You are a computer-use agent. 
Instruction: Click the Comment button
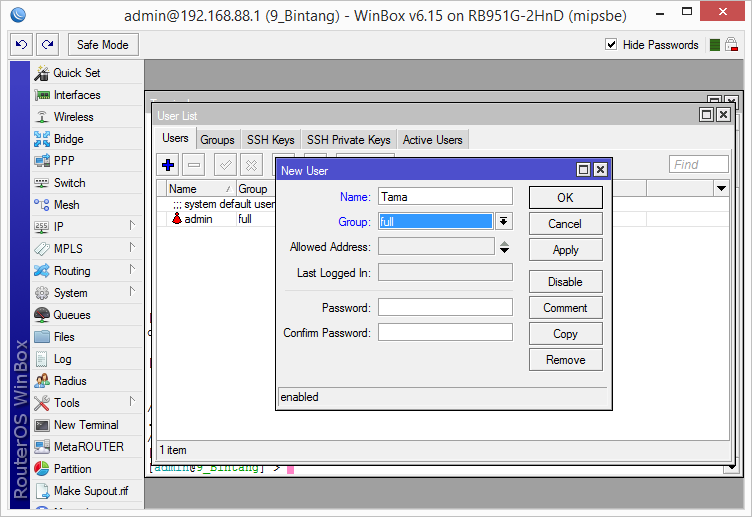(x=565, y=307)
